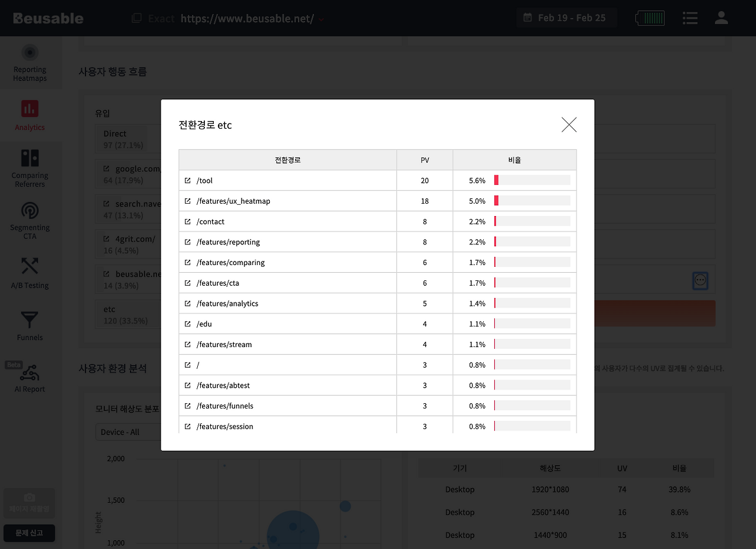
Task: Click the 페이지 재촬영 camera button
Action: (30, 503)
